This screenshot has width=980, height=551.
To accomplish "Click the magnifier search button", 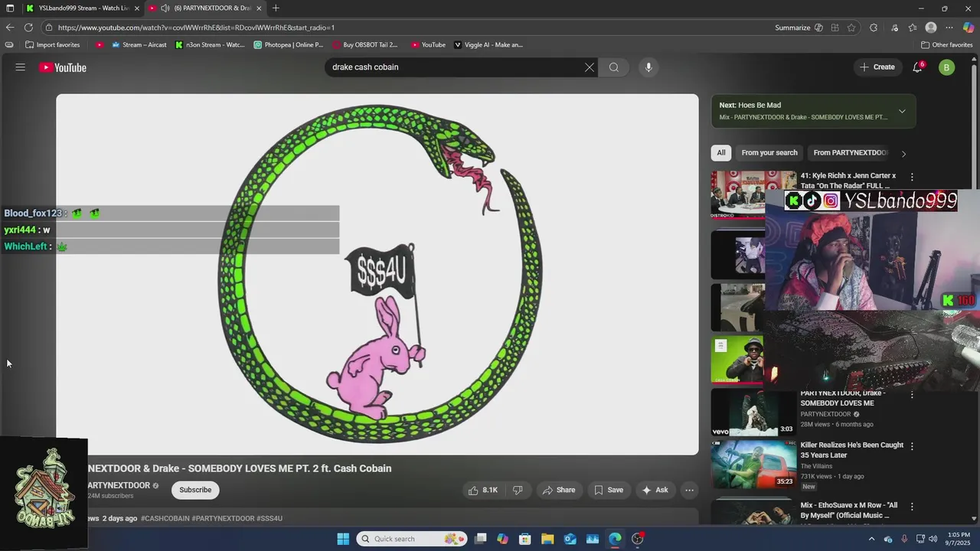I will point(613,67).
